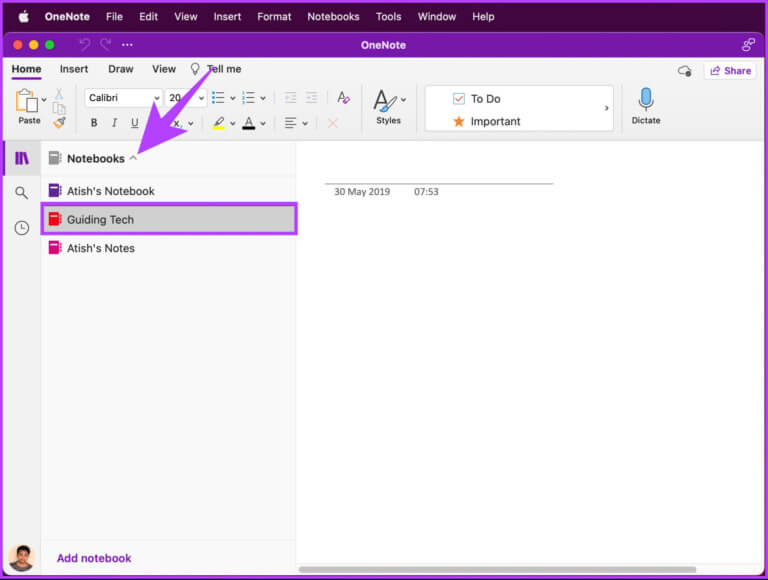This screenshot has height=580, width=768.
Task: Collapse the Notebooks list chevron
Action: coord(133,158)
